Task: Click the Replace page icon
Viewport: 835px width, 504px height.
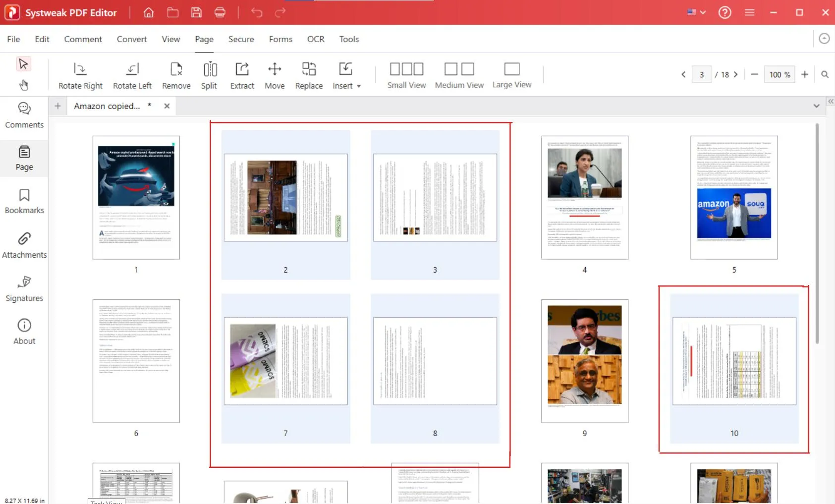Action: (309, 69)
